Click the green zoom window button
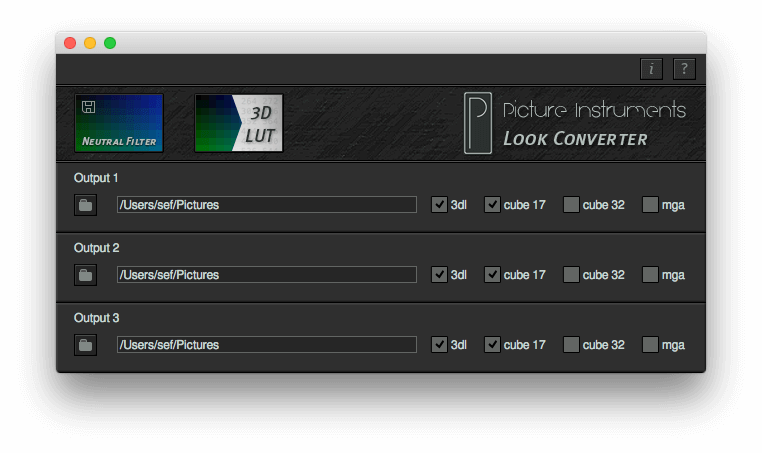 [x=110, y=43]
